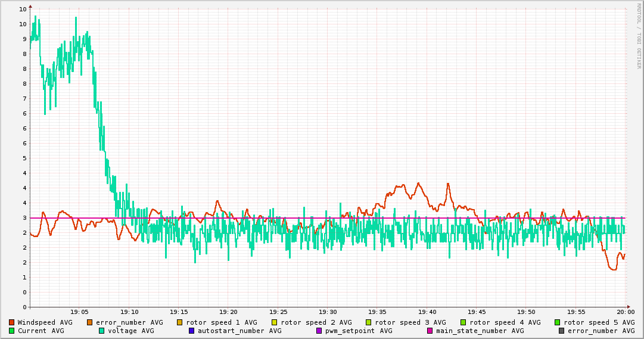Click the pwm_setpoint AVG legend label
The image size is (644, 339).
(x=359, y=331)
